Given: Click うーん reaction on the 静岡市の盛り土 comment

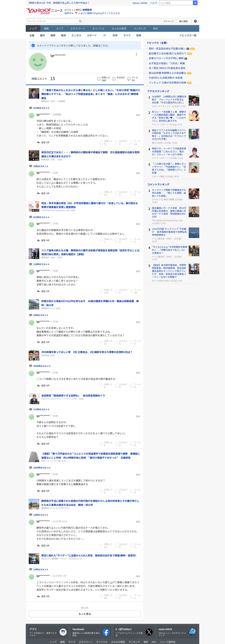Looking at the screenshot, I should click(x=135, y=546).
